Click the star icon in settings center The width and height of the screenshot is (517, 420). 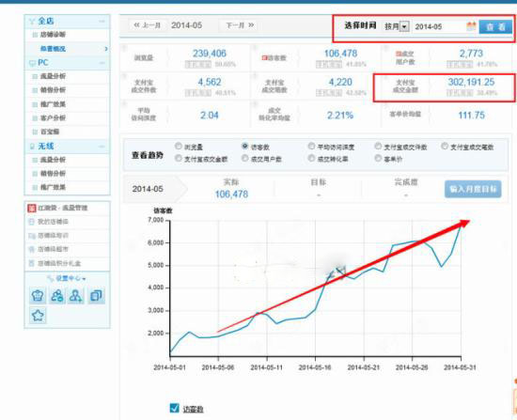click(x=38, y=316)
